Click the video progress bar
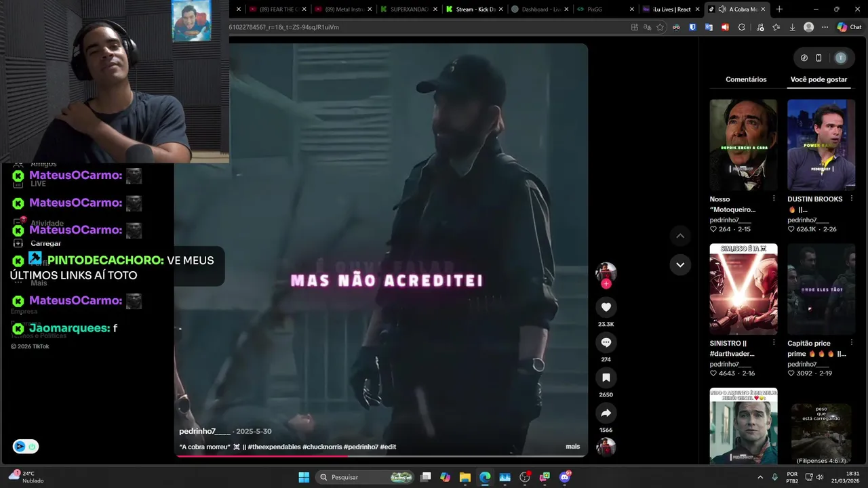Screen dimensions: 868x488 [x=381, y=456]
